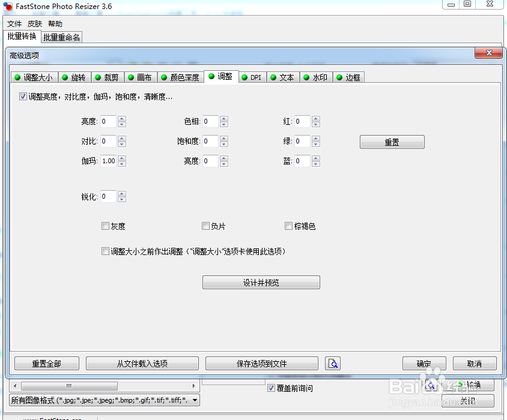Switch to the 颜色深度 tab
This screenshot has width=507, height=420.
(x=181, y=77)
